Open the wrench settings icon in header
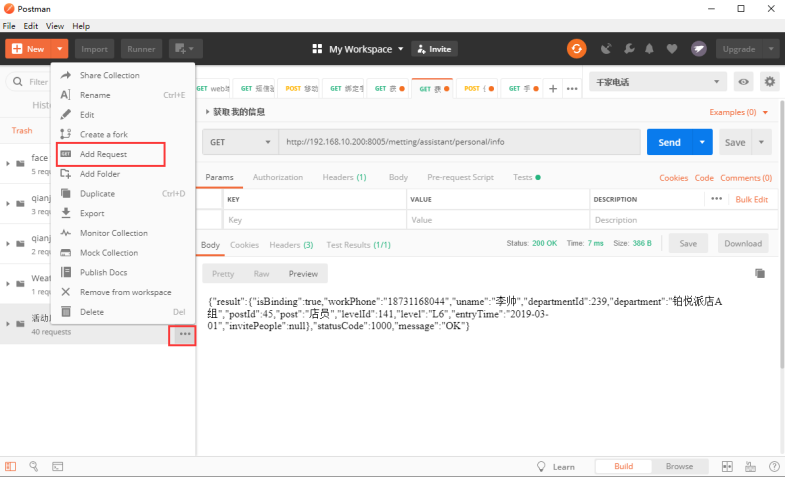 pos(629,49)
